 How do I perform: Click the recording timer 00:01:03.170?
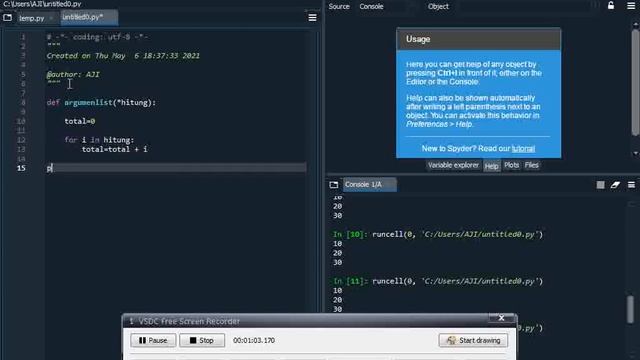254,340
